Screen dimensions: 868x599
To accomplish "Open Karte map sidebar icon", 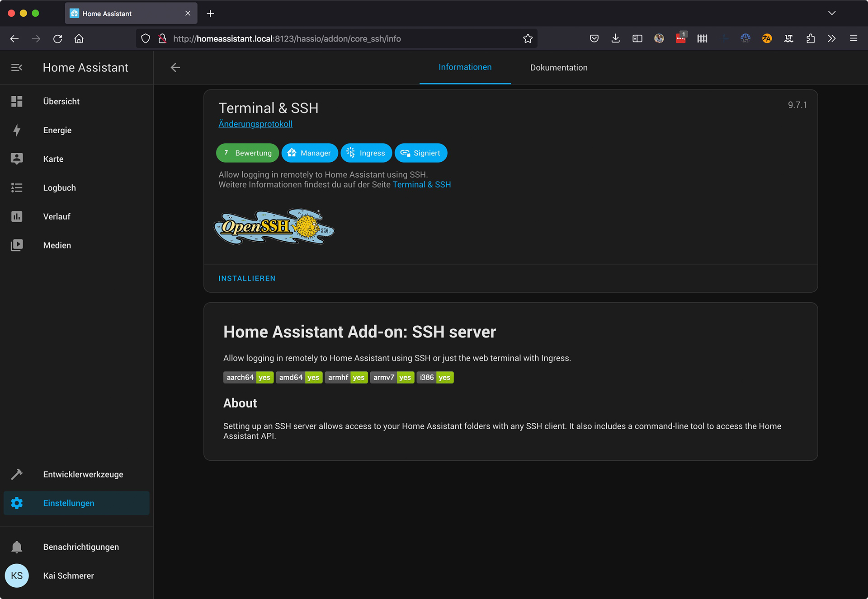I will click(17, 159).
